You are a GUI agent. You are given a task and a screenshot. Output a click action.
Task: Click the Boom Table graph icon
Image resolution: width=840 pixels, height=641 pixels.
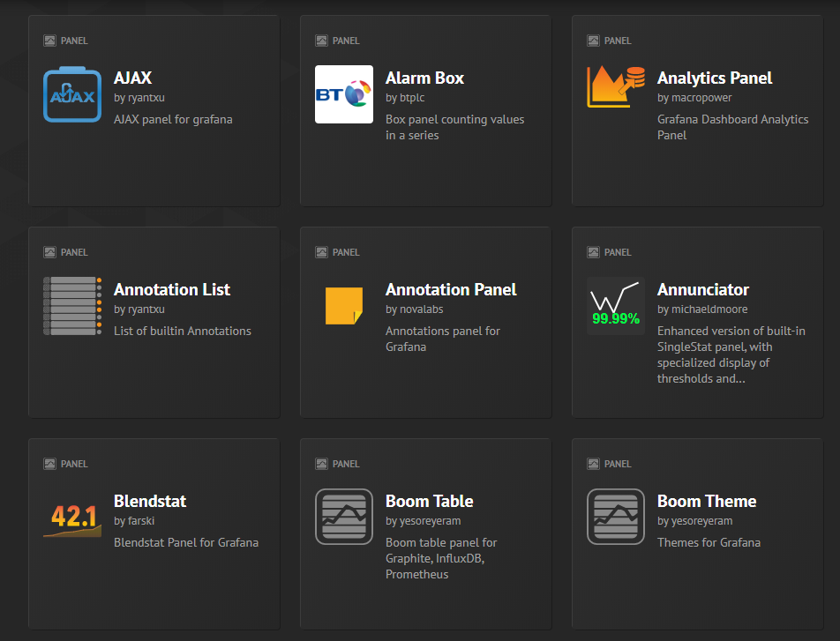tap(344, 517)
